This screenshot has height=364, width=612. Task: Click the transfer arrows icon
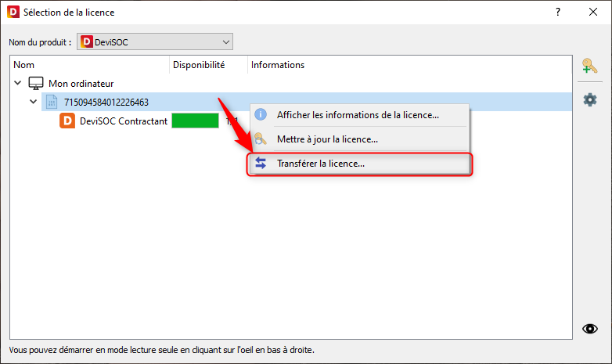261,163
